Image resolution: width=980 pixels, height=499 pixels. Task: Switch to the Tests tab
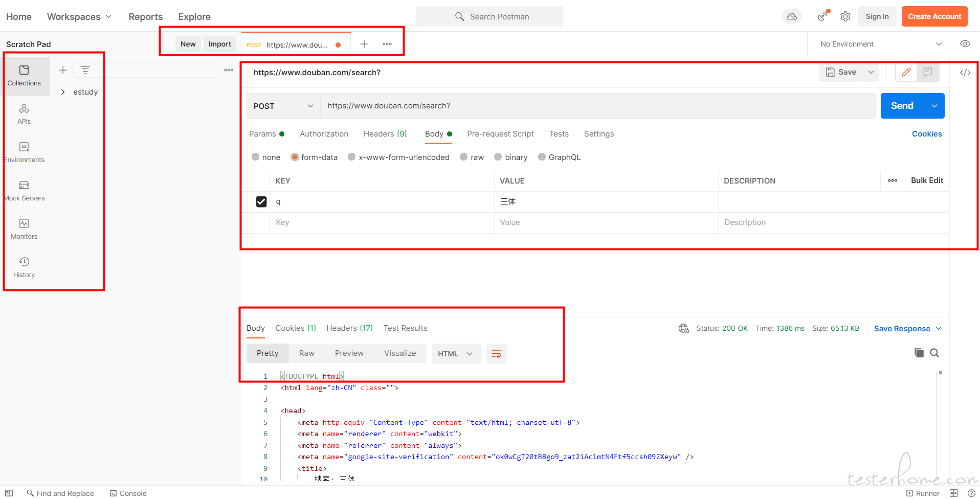(x=559, y=134)
